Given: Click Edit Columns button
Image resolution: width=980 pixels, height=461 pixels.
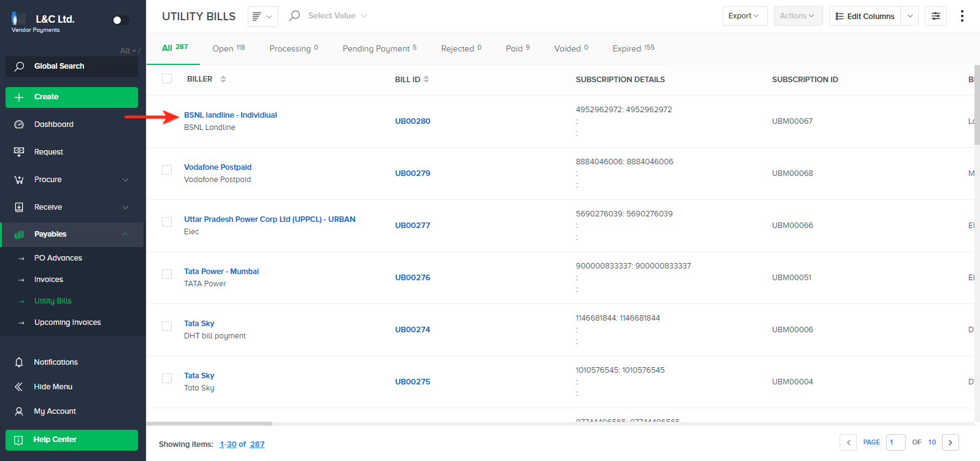Looking at the screenshot, I should tap(865, 16).
